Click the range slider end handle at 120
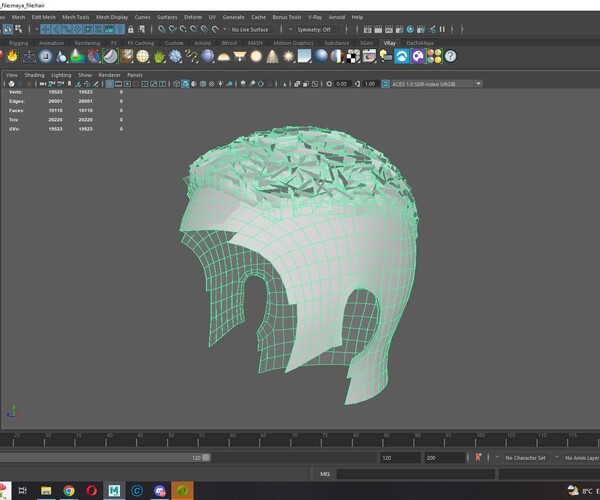Image resolution: width=600 pixels, height=500 pixels. point(206,458)
